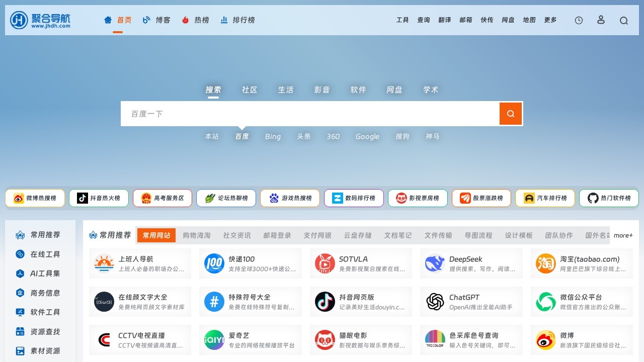Choose the 神马 search engine

click(x=433, y=136)
